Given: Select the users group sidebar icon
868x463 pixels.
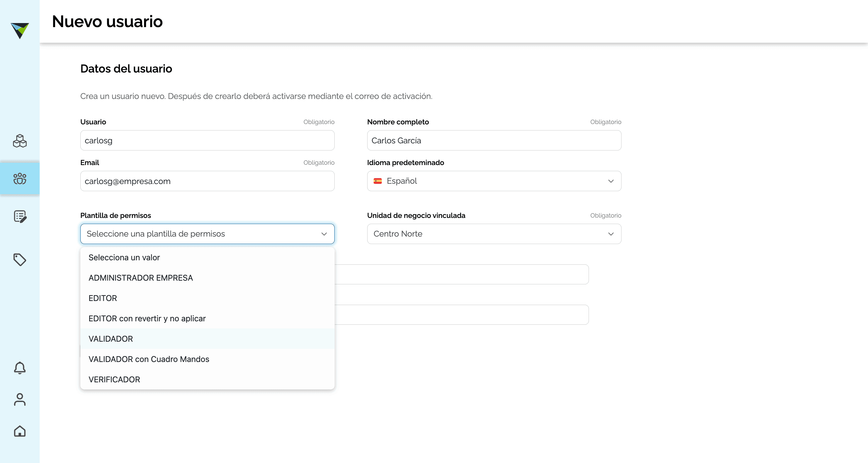Looking at the screenshot, I should pos(20,179).
